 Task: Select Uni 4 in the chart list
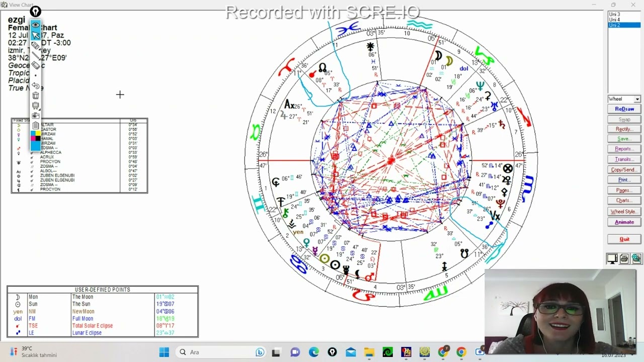point(624,20)
